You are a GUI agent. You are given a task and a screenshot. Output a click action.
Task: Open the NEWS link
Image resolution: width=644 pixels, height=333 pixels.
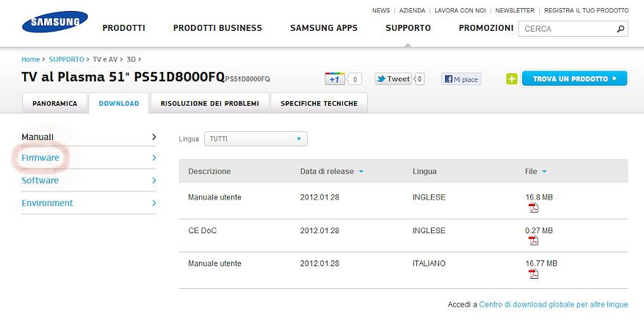(x=380, y=10)
